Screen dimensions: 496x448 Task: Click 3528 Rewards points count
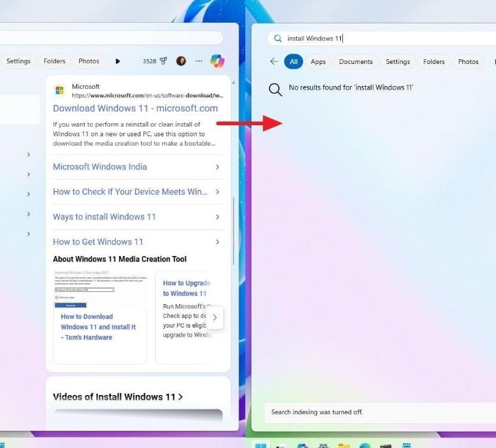coord(149,61)
